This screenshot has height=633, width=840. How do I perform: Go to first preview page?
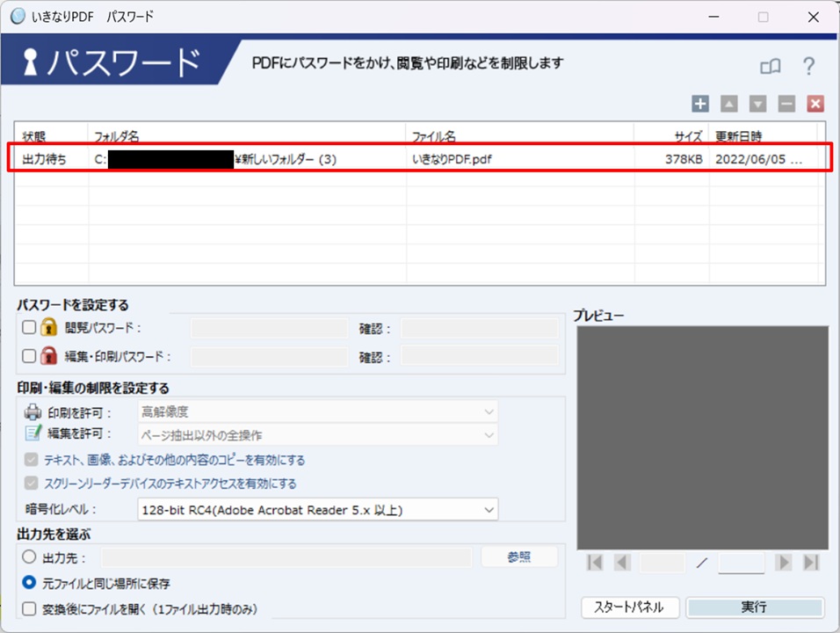click(x=595, y=563)
